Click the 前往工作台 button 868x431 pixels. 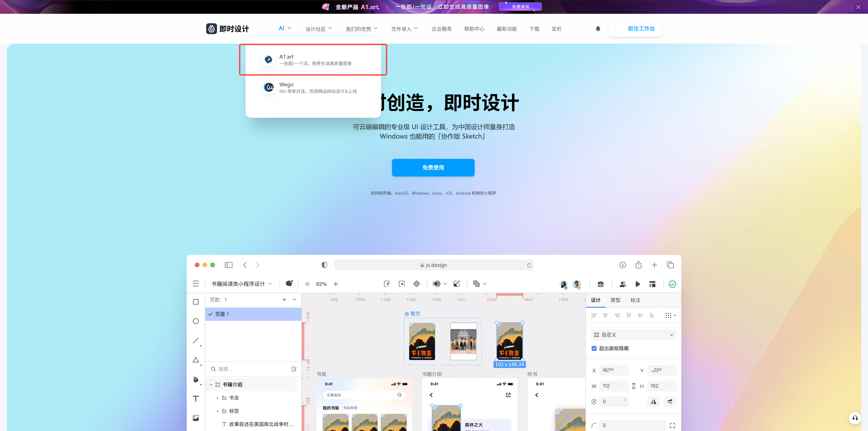pos(635,29)
